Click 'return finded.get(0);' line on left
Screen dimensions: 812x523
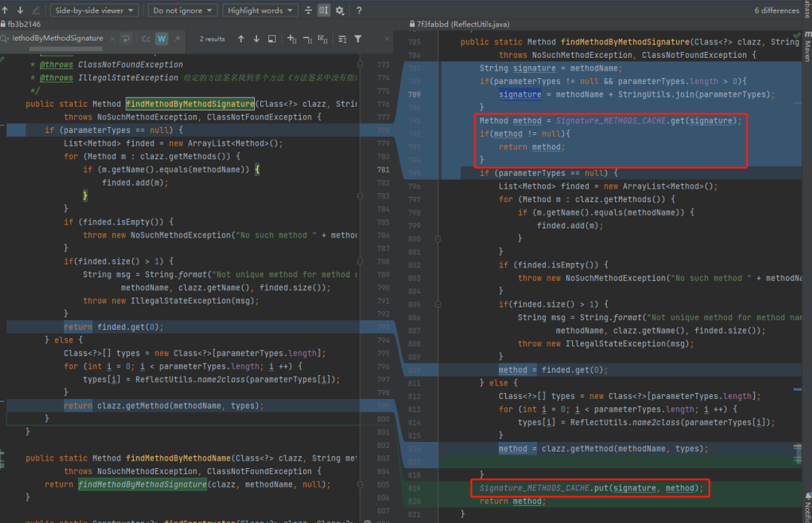coord(114,327)
